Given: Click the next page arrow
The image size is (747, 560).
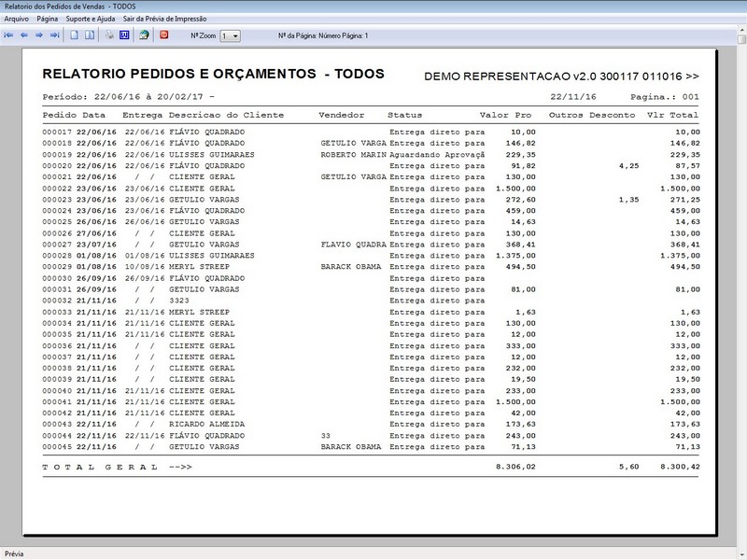Looking at the screenshot, I should click(39, 35).
